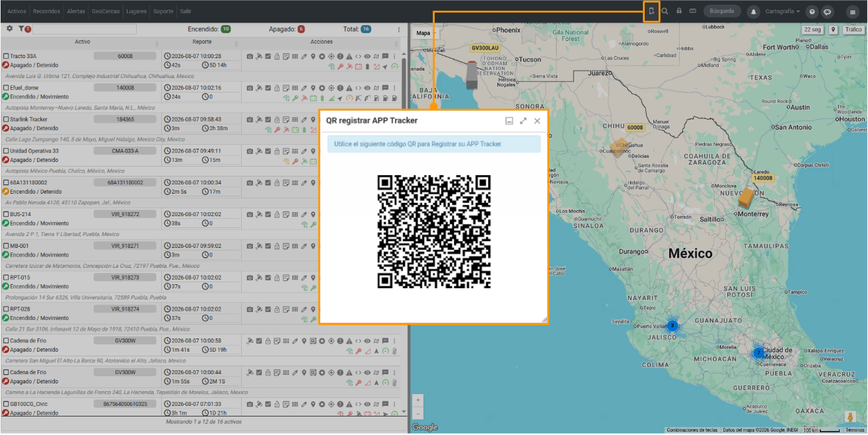Sort by the Reporte column

click(x=202, y=42)
